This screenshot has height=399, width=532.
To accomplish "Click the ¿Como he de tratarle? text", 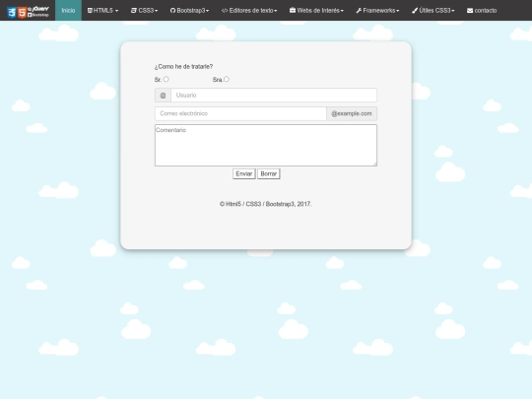I will (x=183, y=67).
